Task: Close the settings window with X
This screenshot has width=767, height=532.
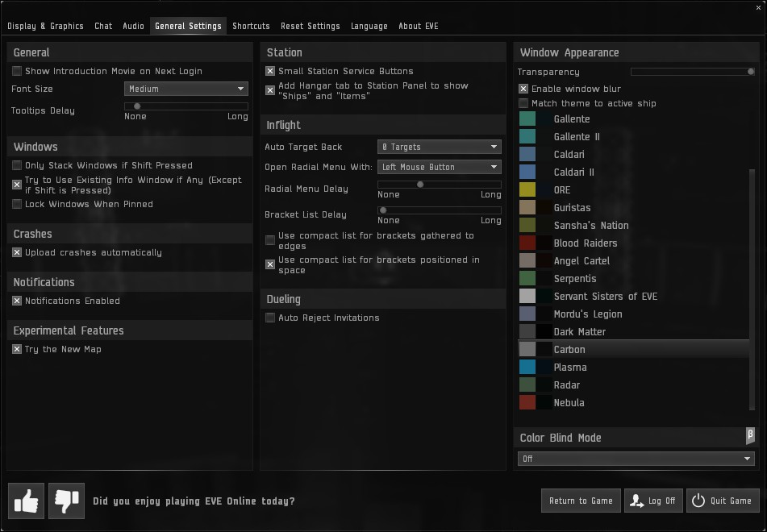Action: pyautogui.click(x=758, y=7)
